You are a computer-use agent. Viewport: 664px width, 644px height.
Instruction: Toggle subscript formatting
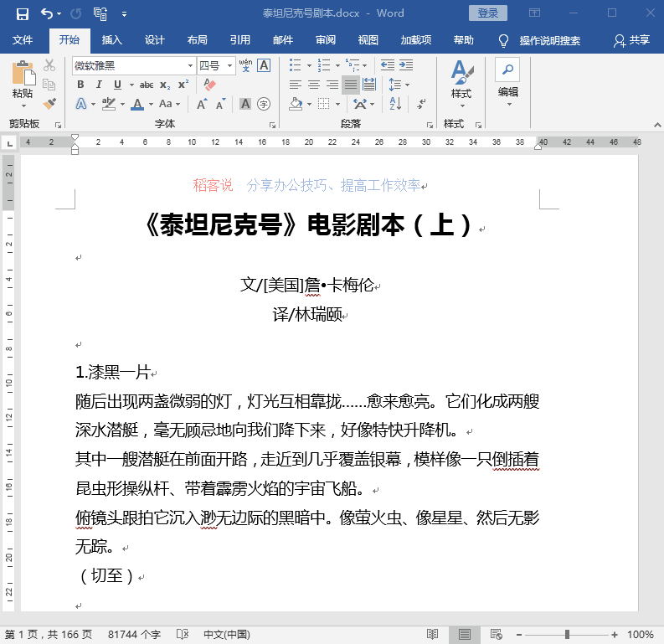[165, 85]
